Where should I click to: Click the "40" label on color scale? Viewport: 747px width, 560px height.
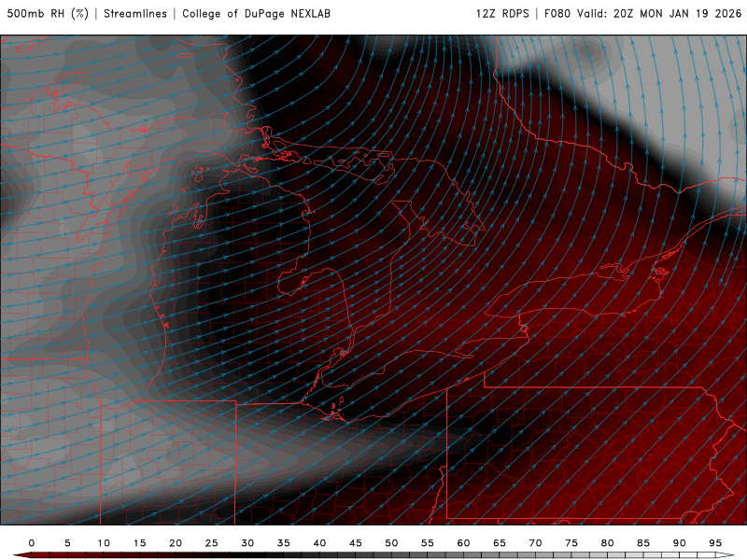click(319, 543)
